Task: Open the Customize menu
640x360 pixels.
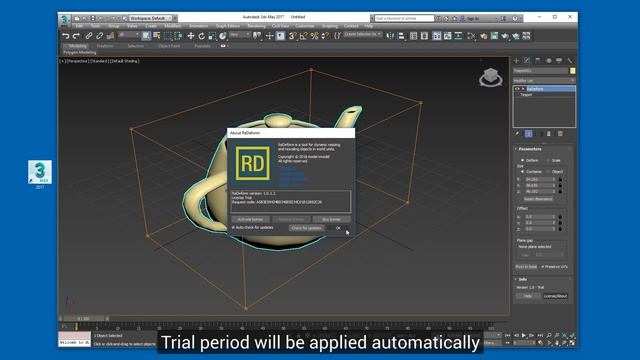Action: click(x=305, y=26)
